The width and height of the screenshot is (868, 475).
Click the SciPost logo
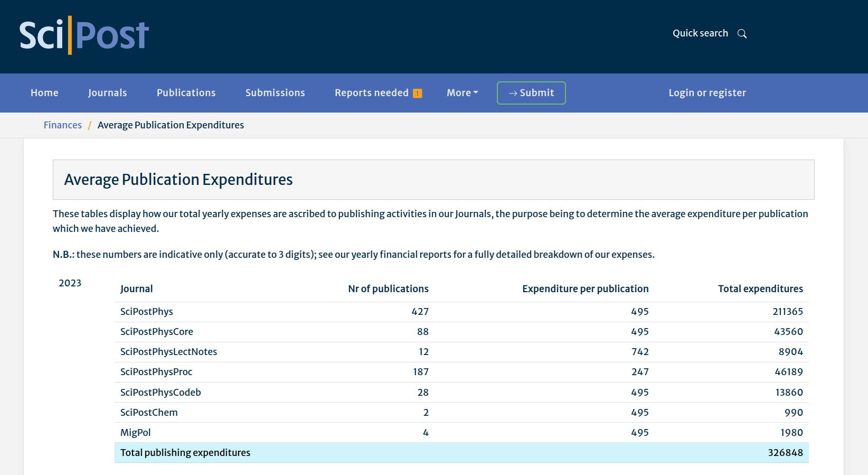pos(84,35)
